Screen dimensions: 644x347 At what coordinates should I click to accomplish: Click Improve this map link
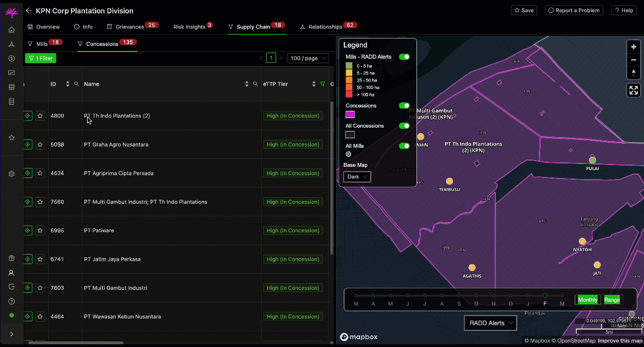620,340
